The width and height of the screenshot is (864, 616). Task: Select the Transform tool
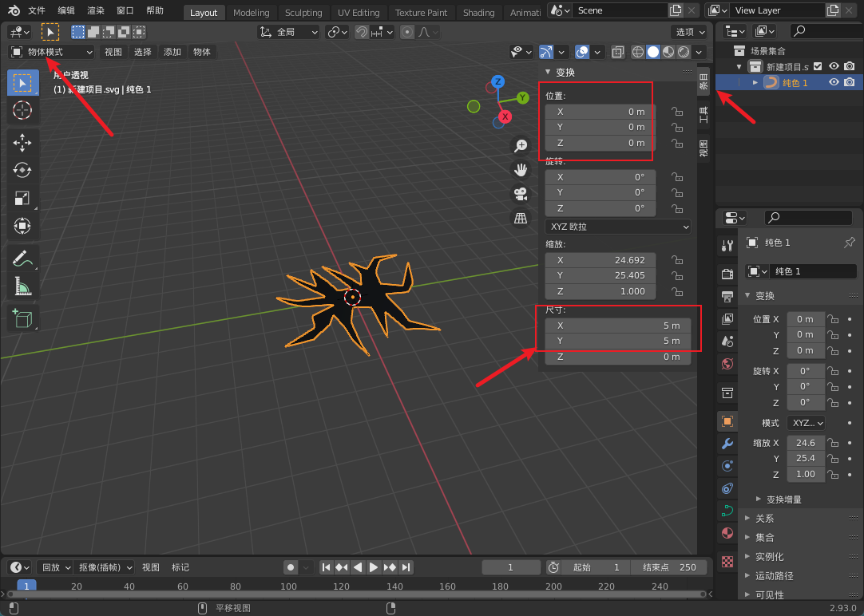click(x=22, y=226)
